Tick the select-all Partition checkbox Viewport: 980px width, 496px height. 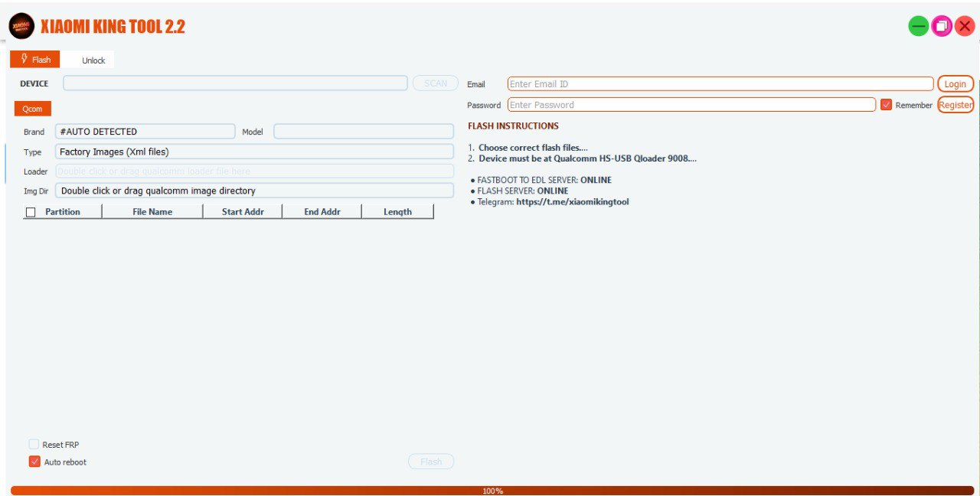[31, 212]
